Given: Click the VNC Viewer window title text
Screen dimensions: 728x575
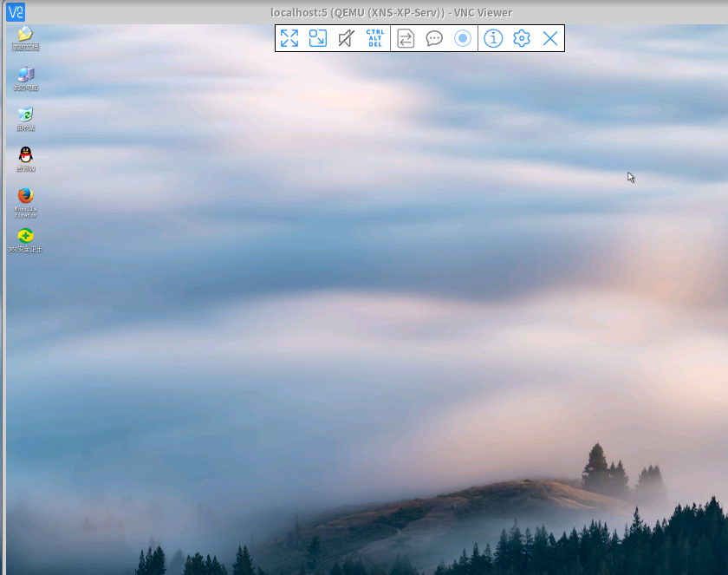Looking at the screenshot, I should pos(391,12).
